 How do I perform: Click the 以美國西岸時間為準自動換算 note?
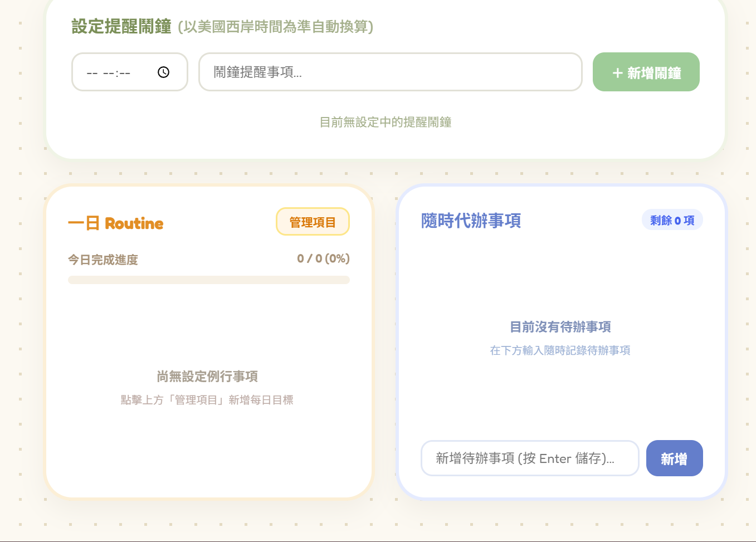276,27
